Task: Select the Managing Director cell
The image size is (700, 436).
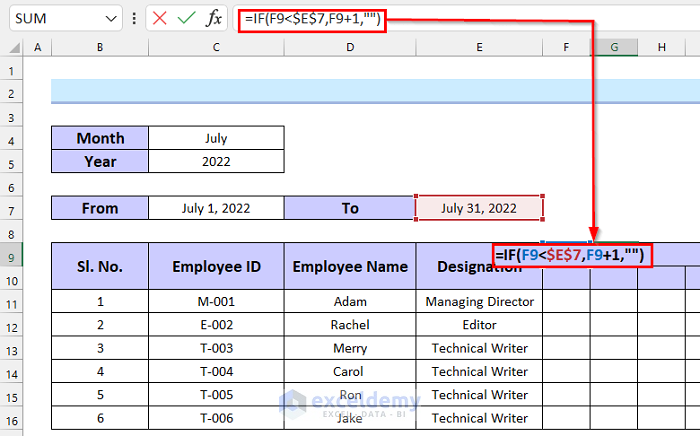Action: [x=479, y=301]
